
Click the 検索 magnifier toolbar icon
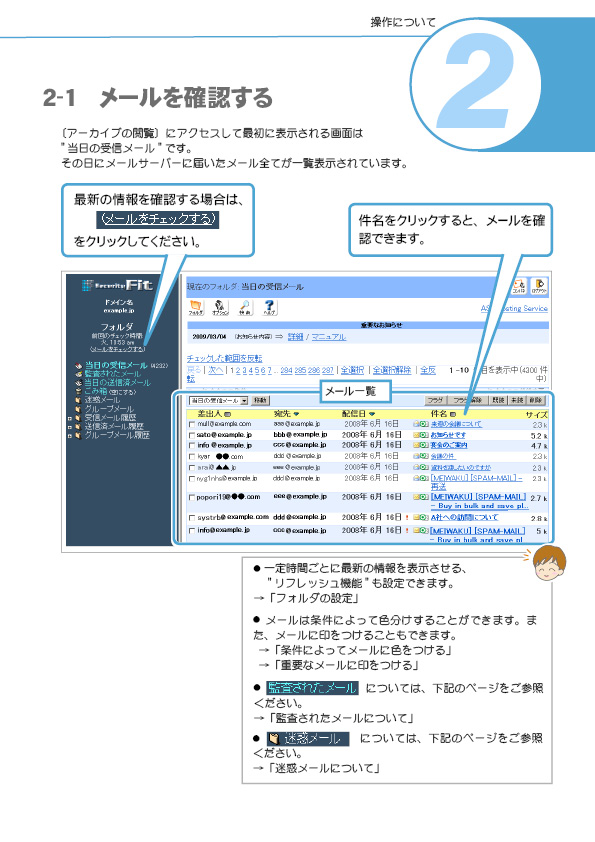click(x=245, y=307)
